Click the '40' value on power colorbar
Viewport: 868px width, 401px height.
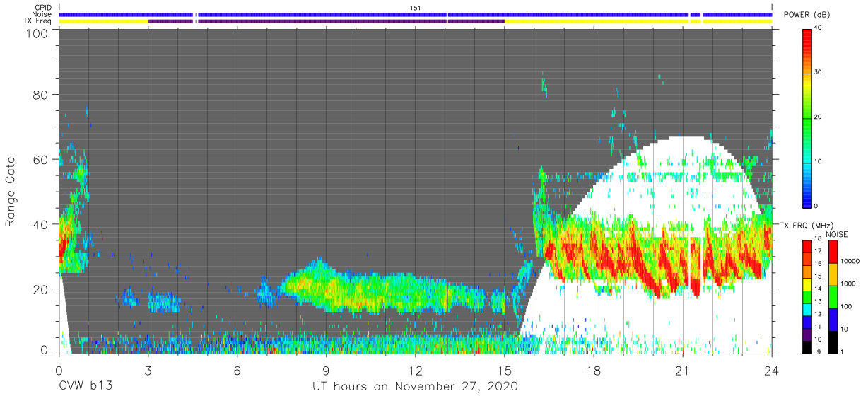coord(819,28)
